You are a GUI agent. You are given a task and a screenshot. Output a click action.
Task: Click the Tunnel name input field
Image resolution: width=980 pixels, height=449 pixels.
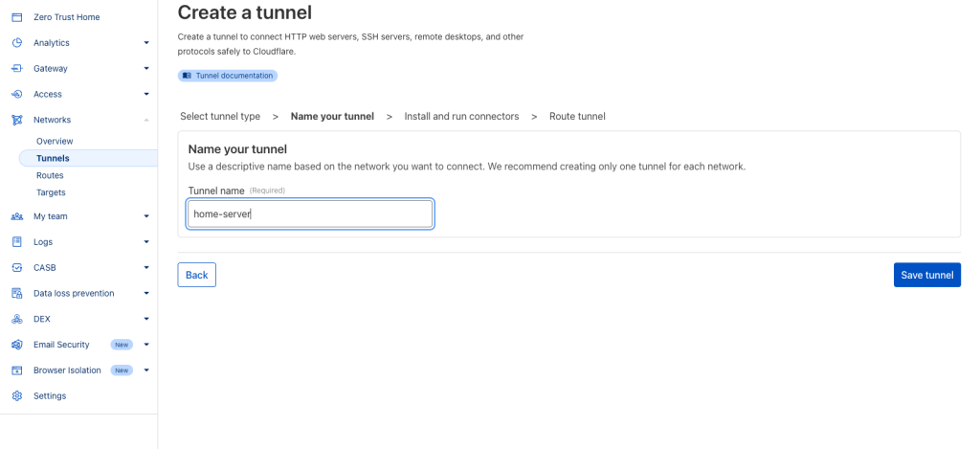click(x=310, y=213)
